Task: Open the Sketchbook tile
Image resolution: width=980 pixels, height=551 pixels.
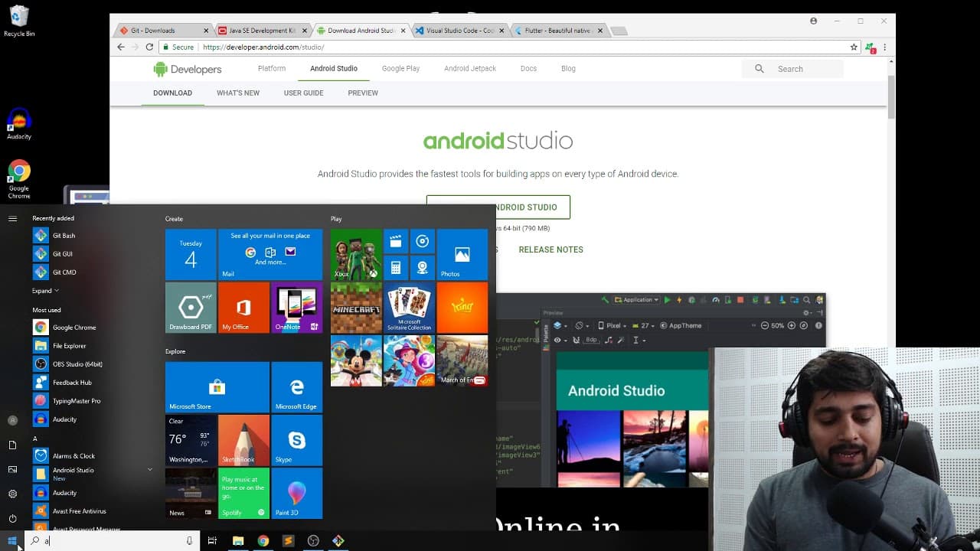Action: point(243,440)
